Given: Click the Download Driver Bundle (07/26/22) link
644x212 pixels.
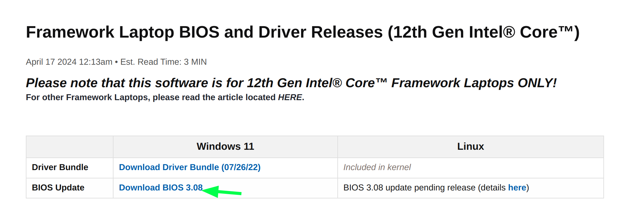Looking at the screenshot, I should pyautogui.click(x=189, y=167).
